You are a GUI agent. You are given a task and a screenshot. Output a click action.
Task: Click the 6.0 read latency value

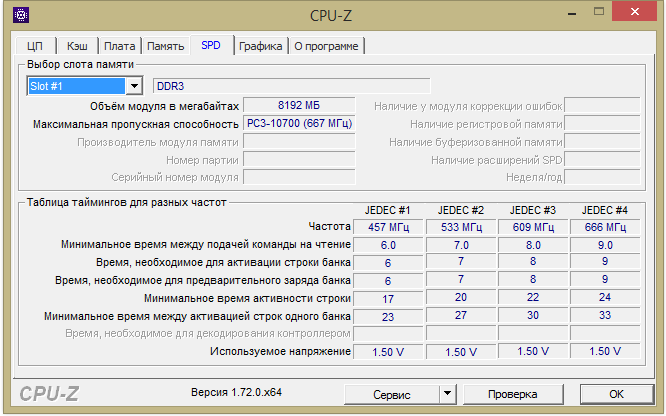coord(388,245)
